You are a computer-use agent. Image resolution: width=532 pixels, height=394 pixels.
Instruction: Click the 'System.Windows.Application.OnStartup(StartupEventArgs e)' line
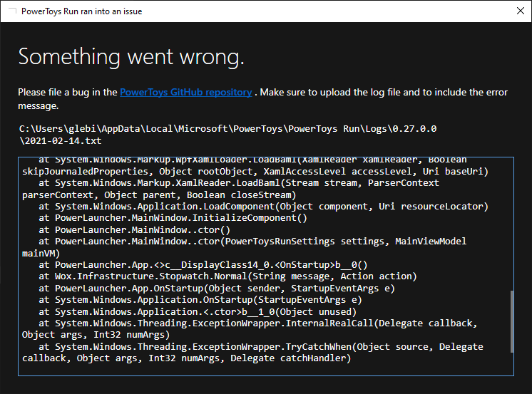click(200, 300)
